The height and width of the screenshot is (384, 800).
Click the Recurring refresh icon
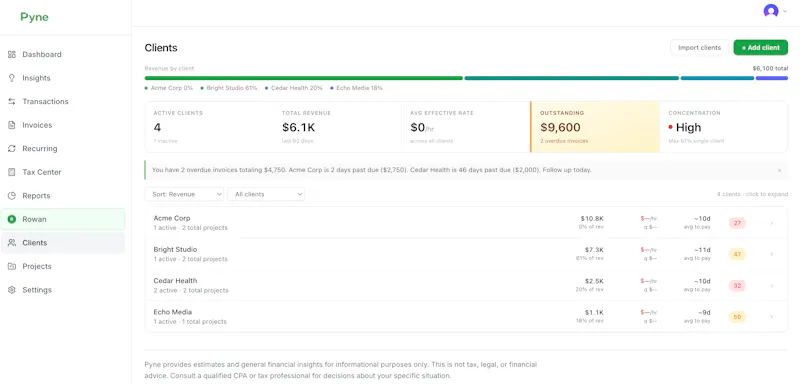tap(12, 148)
